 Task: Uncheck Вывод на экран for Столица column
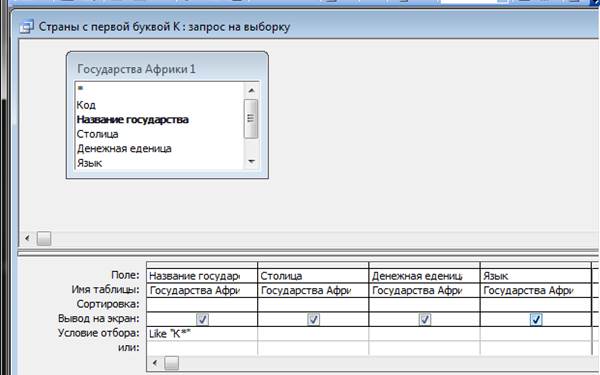(314, 319)
